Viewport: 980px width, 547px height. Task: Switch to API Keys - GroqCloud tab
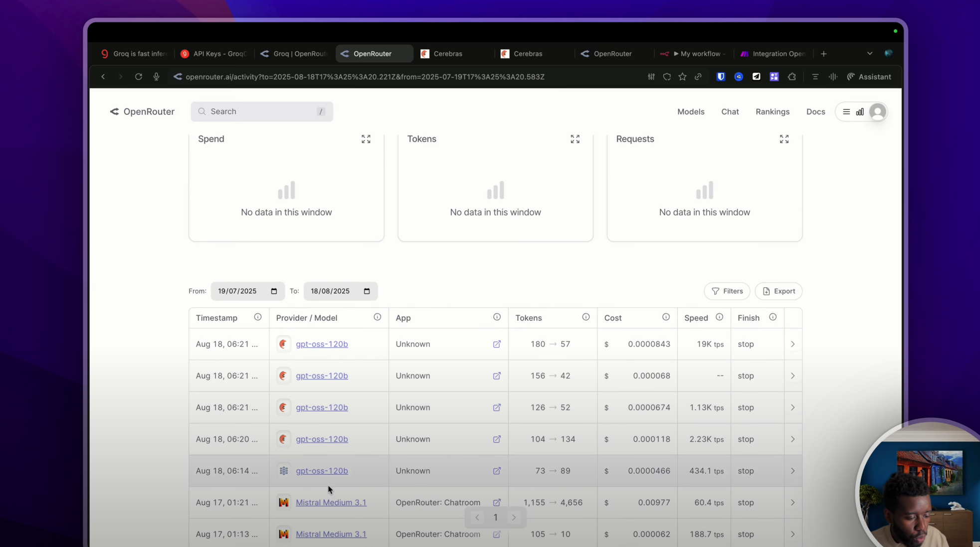(215, 53)
